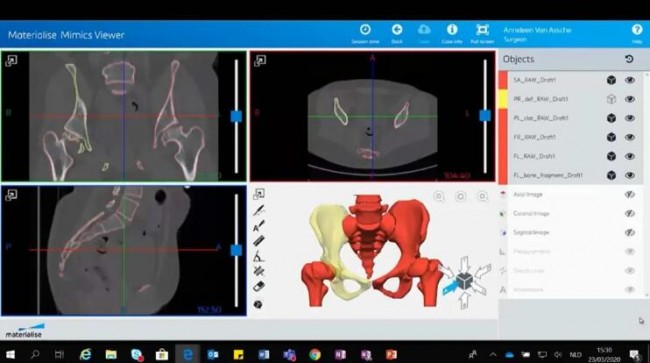Select the FR_RAW_Draft1 object row
The width and height of the screenshot is (650, 363).
point(571,137)
